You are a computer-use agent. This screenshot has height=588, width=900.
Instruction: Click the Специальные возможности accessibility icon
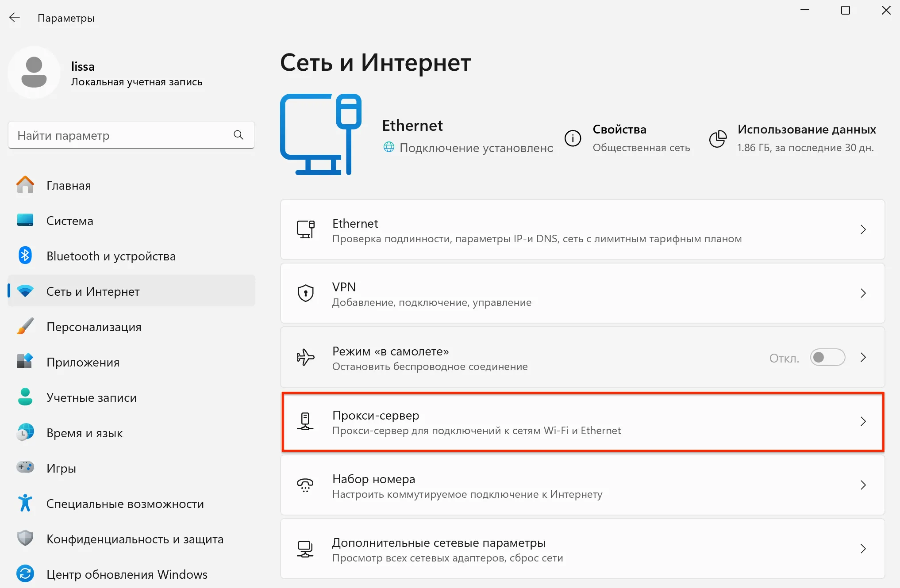pyautogui.click(x=25, y=503)
